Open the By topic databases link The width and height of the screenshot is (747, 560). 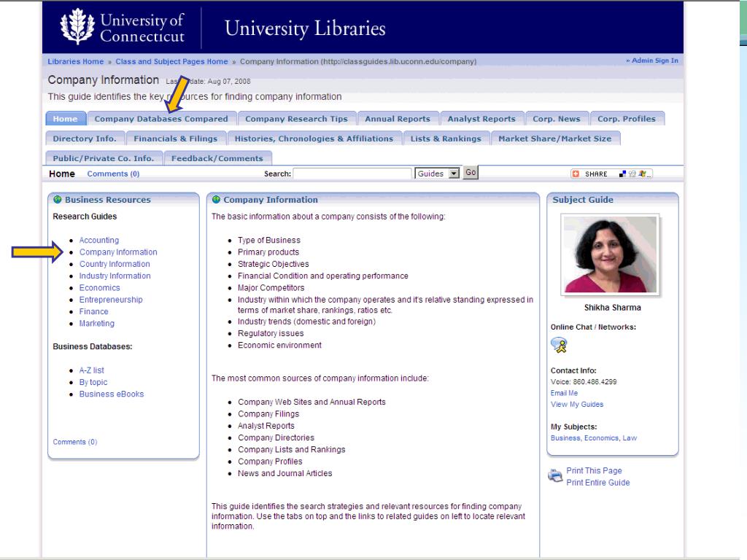[93, 382]
